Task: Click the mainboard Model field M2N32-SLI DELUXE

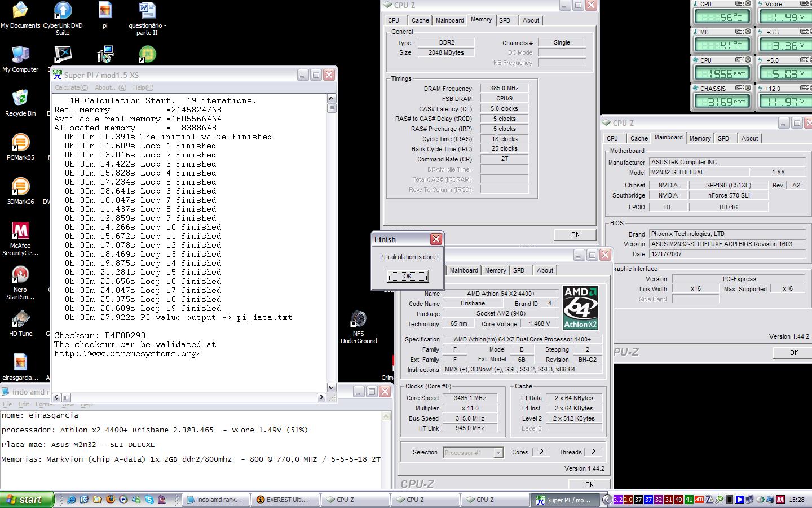Action: [699, 172]
